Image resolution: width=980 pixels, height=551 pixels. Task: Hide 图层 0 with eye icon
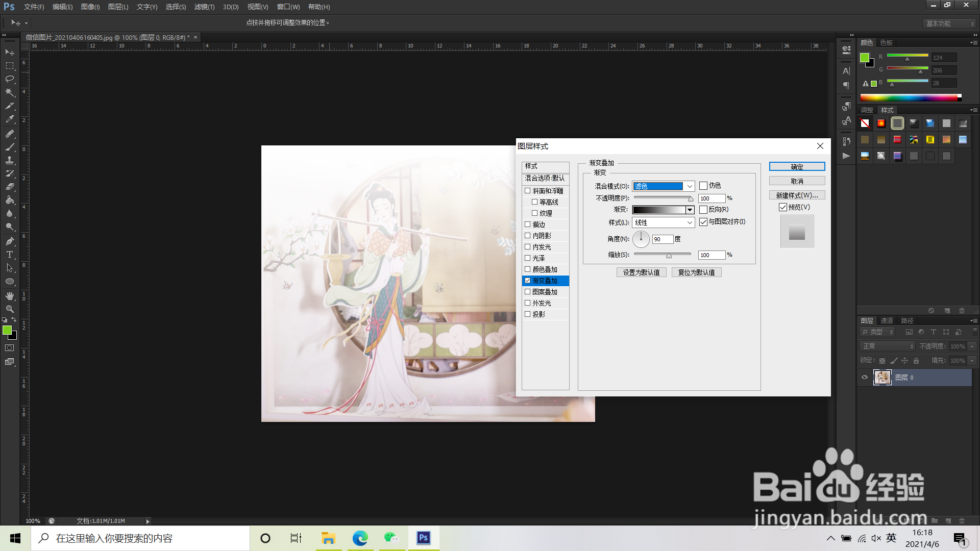point(865,378)
